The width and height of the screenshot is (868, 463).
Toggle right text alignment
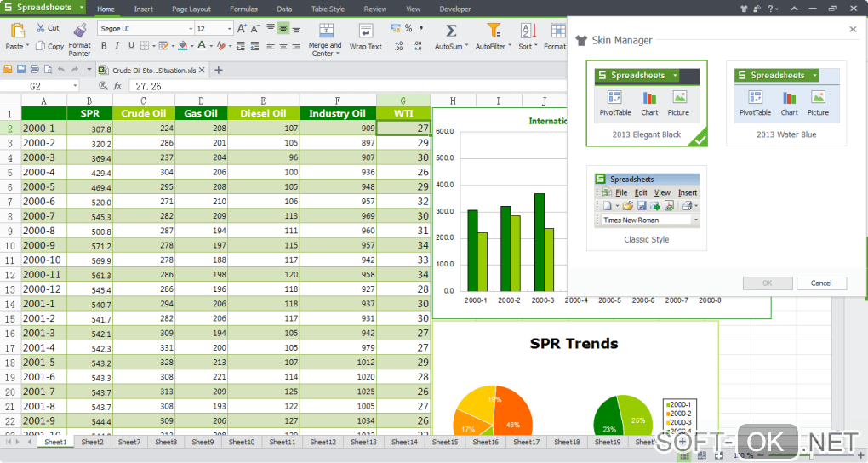pos(296,46)
